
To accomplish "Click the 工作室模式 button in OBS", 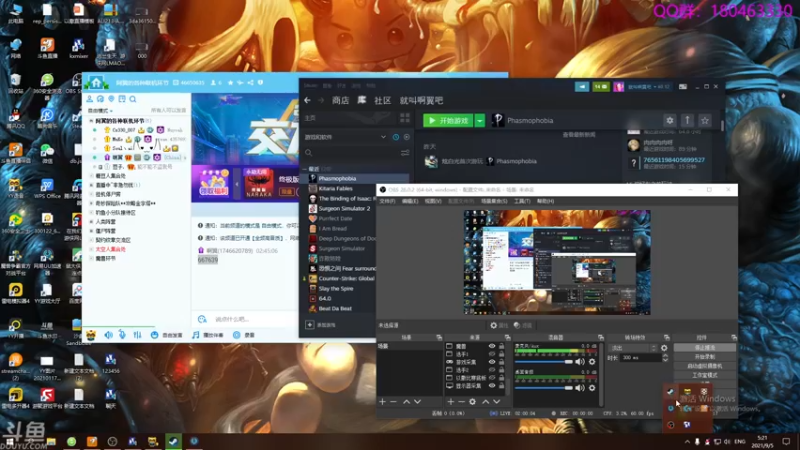I will tap(705, 375).
